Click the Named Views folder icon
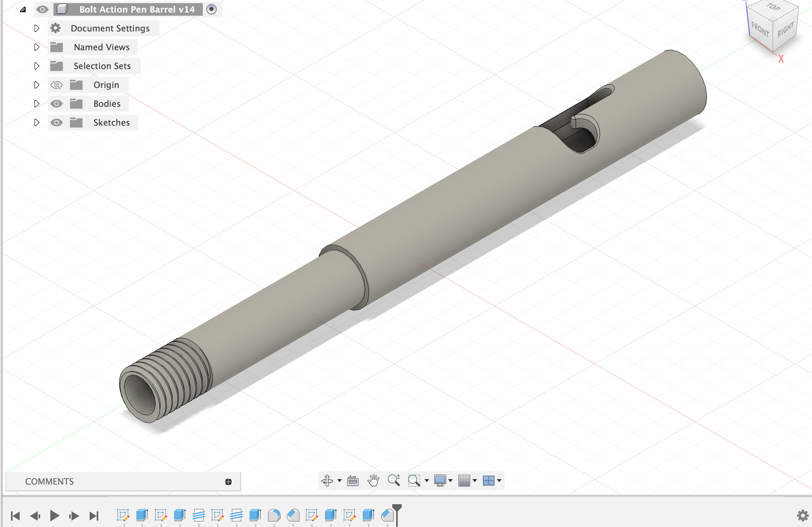 tap(57, 47)
